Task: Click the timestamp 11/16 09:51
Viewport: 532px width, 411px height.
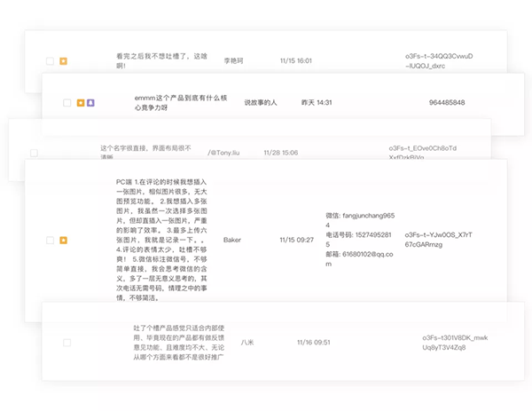Action: pyautogui.click(x=313, y=342)
